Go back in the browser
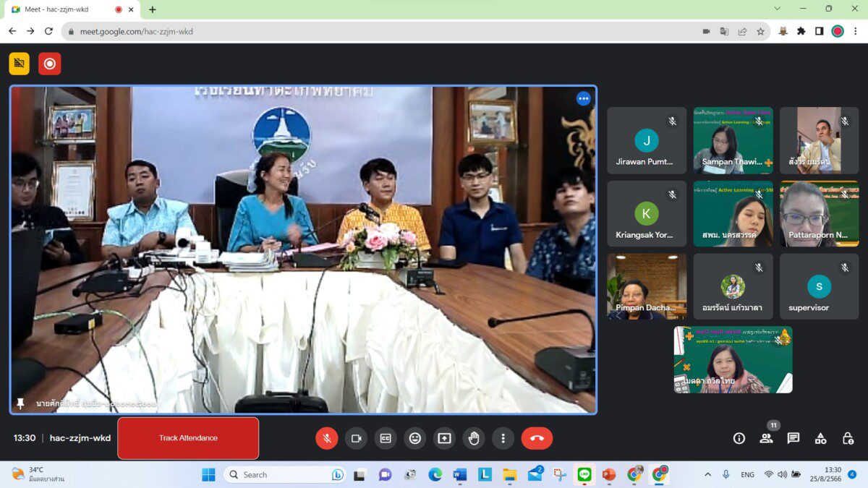Screen dimensions: 868x488 [12, 31]
